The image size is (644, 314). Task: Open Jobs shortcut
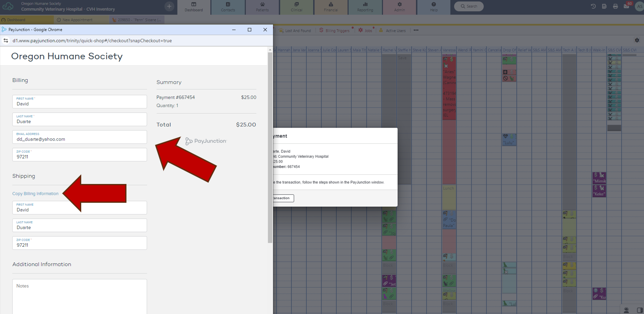(x=365, y=31)
